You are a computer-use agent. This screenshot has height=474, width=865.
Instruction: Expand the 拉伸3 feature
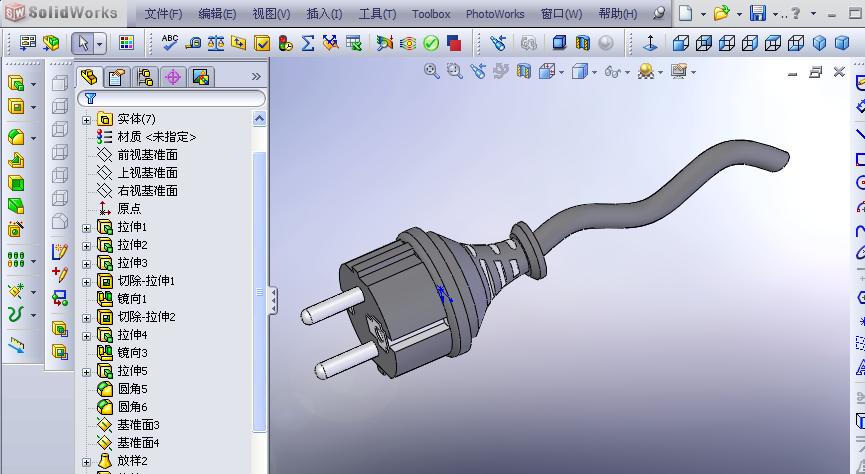click(86, 264)
